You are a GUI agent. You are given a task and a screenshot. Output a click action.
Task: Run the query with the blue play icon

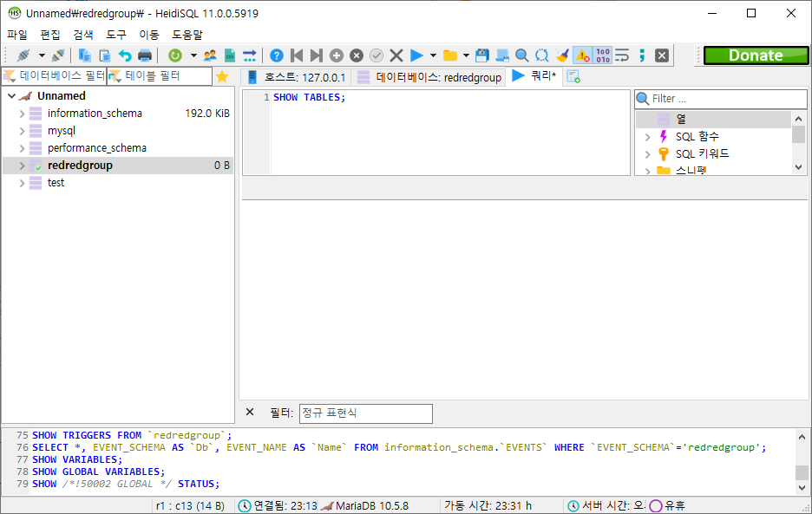click(416, 55)
